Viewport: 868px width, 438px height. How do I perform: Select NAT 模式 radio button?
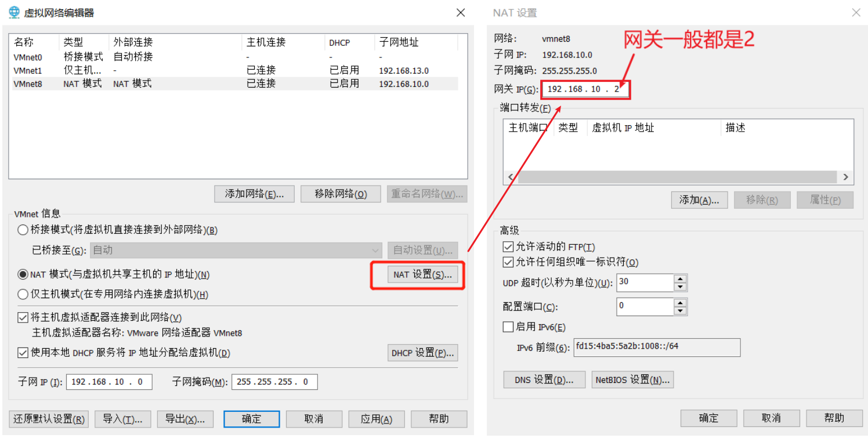click(23, 274)
